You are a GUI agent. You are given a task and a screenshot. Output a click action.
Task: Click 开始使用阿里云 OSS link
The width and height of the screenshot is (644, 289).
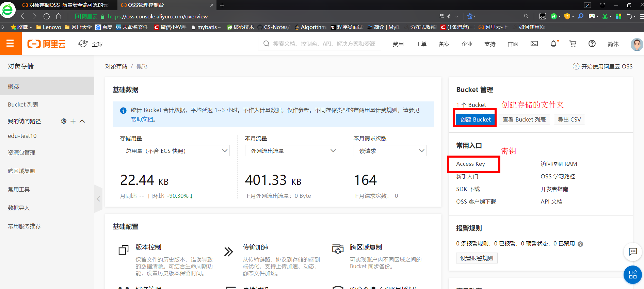click(x=602, y=66)
